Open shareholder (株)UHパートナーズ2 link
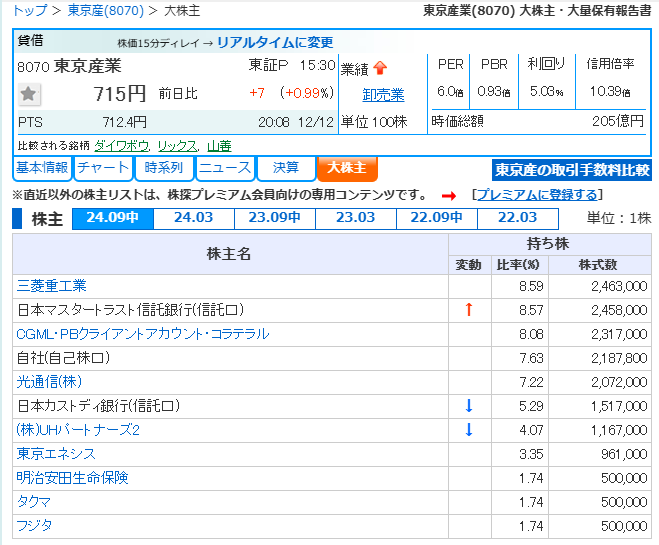The image size is (659, 545). pos(78,430)
